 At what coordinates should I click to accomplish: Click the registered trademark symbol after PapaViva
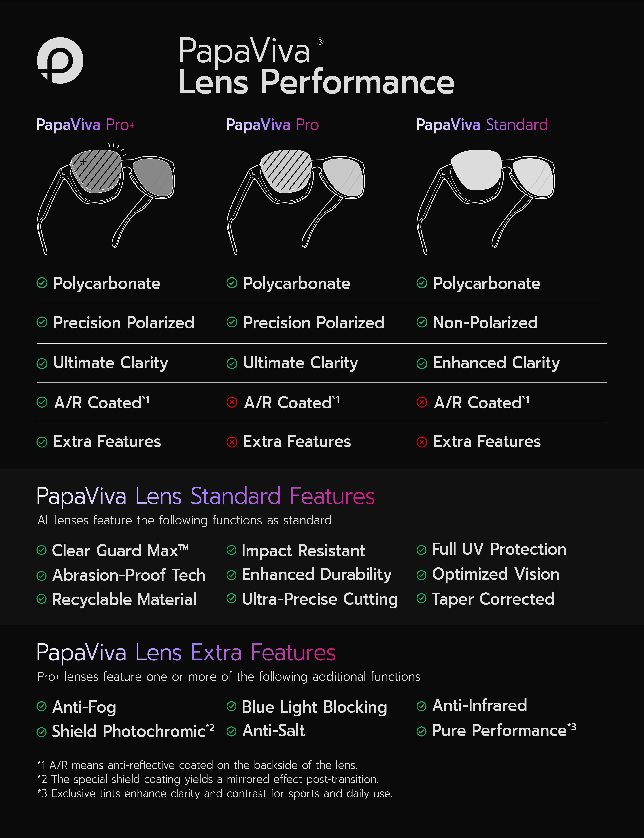click(320, 41)
